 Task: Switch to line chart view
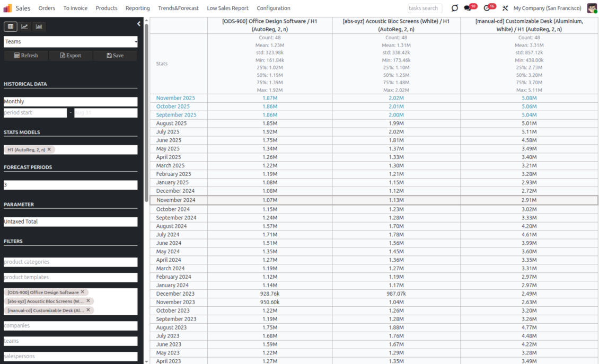coord(25,26)
